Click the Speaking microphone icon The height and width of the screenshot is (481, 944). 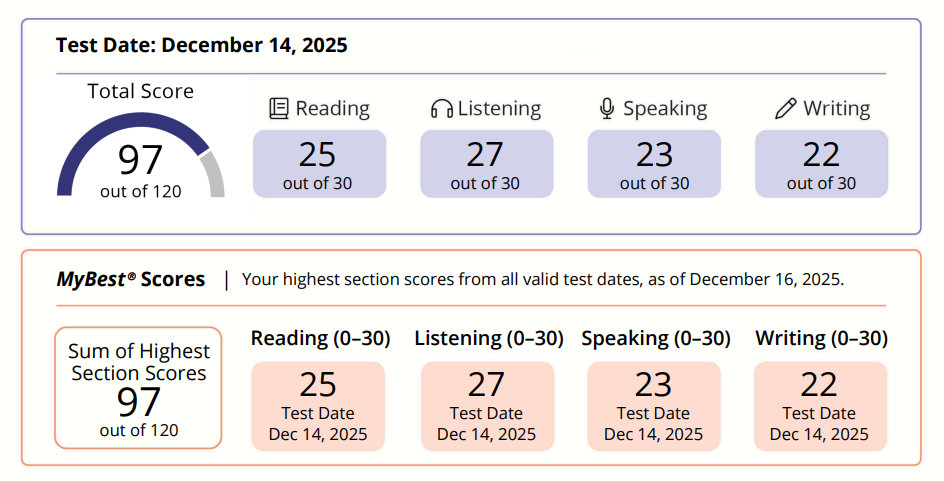[x=607, y=108]
